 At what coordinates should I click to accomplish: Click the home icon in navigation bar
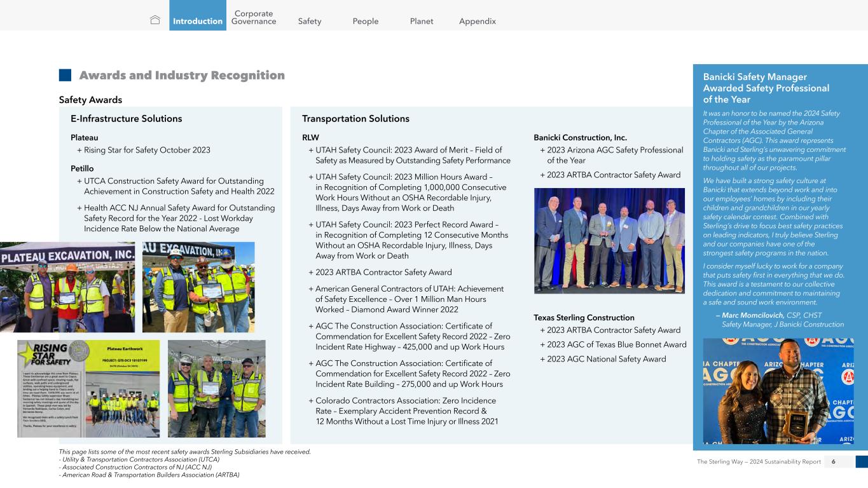(x=155, y=21)
